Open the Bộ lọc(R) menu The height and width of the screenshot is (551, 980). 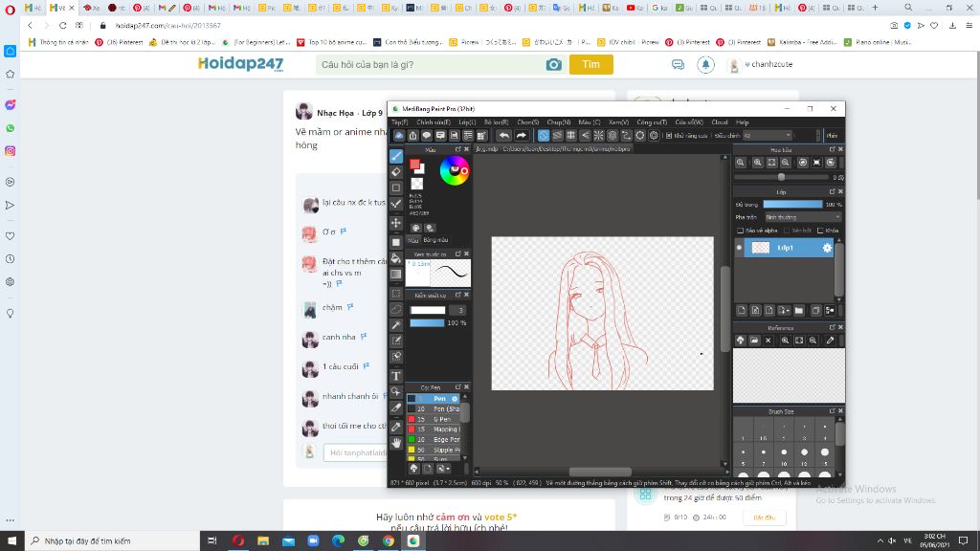click(x=497, y=122)
